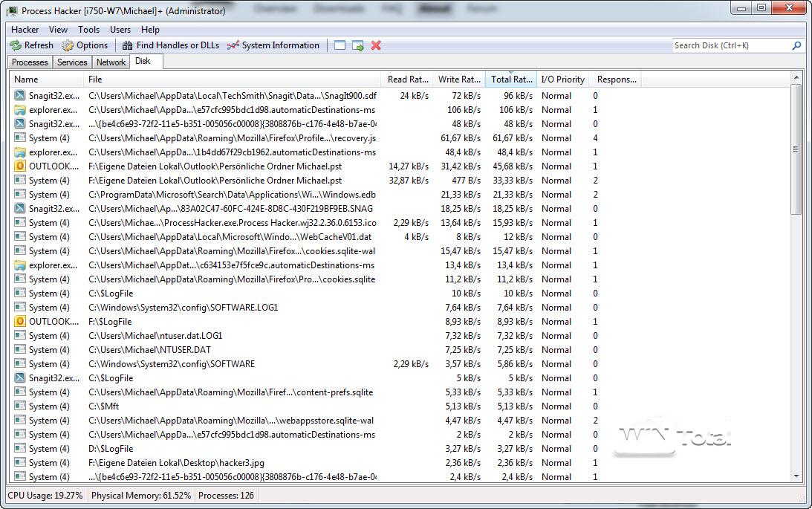This screenshot has width=812, height=509.
Task: Click the cookies.sqlite file path ending in Pro...
Action: 232,279
